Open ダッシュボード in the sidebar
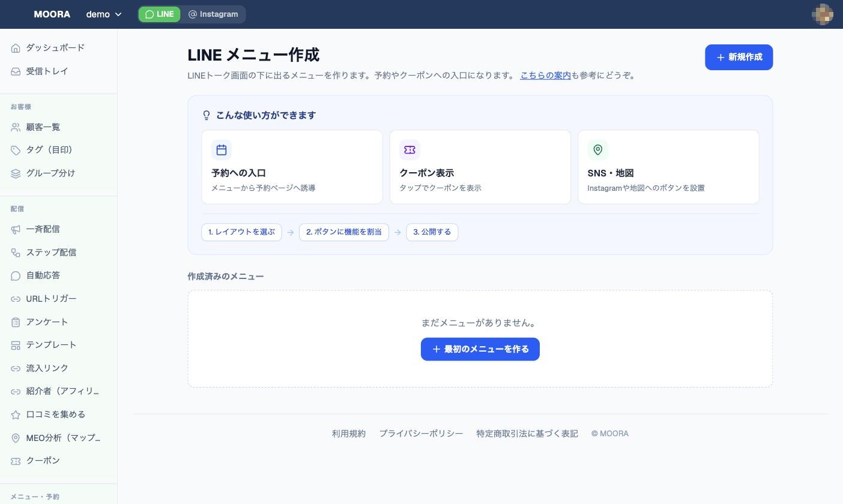The image size is (843, 504). pyautogui.click(x=59, y=48)
